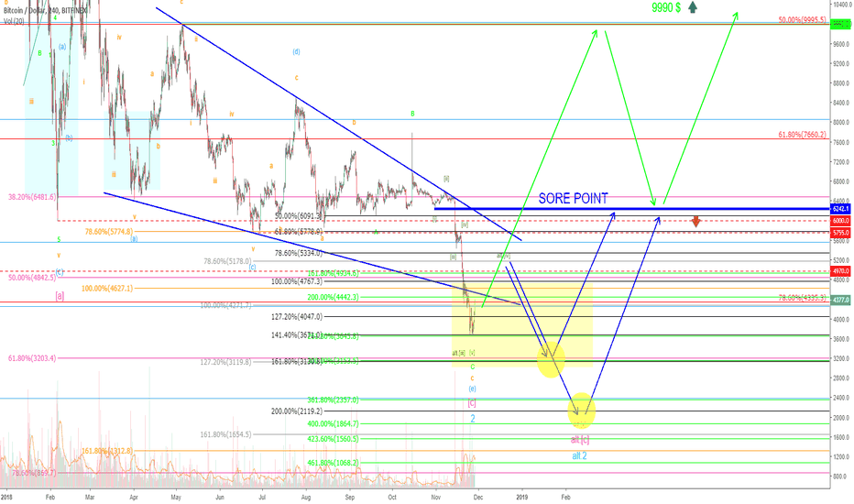
Task: Click the 78.60%(869.7) Fibonacci label
Action: (x=34, y=473)
